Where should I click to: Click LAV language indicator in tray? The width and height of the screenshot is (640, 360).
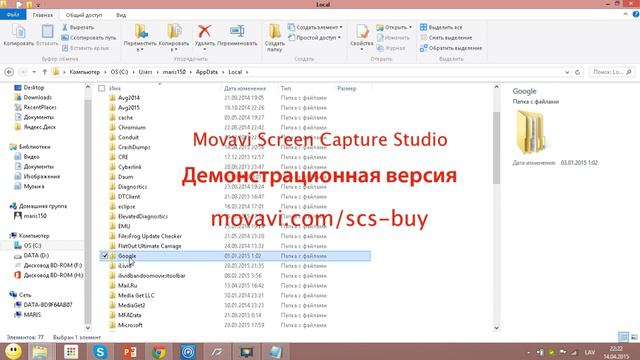click(589, 352)
